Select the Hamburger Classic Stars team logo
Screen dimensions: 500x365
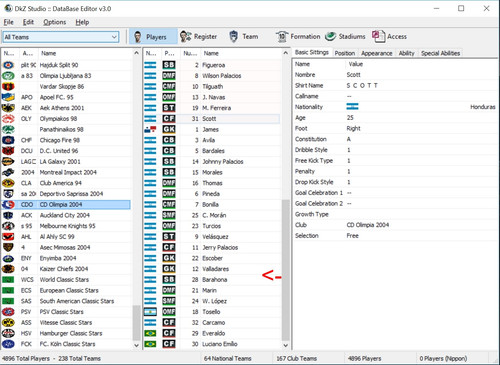(8, 333)
